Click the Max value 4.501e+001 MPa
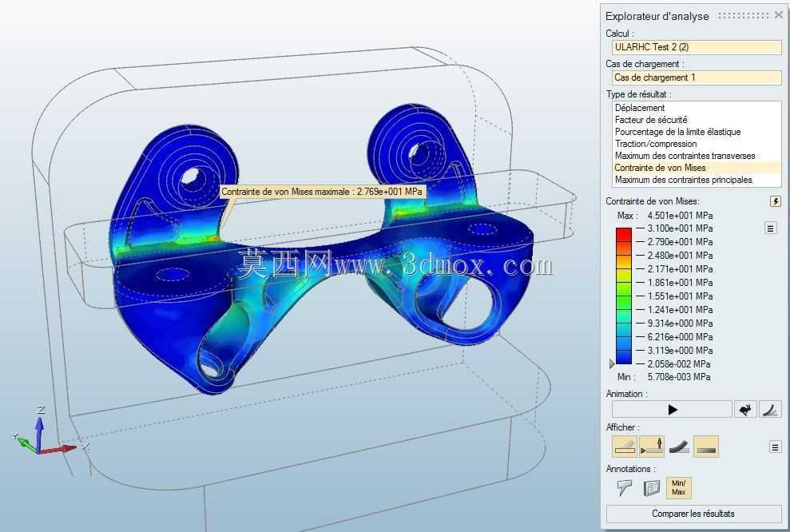790x532 pixels. [680, 216]
